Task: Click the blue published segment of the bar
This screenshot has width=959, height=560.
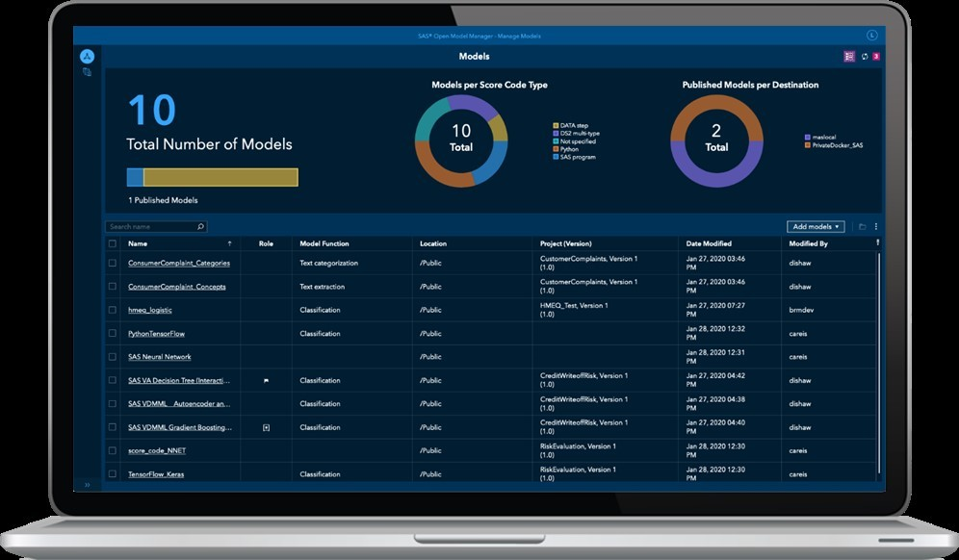Action: 135,177
